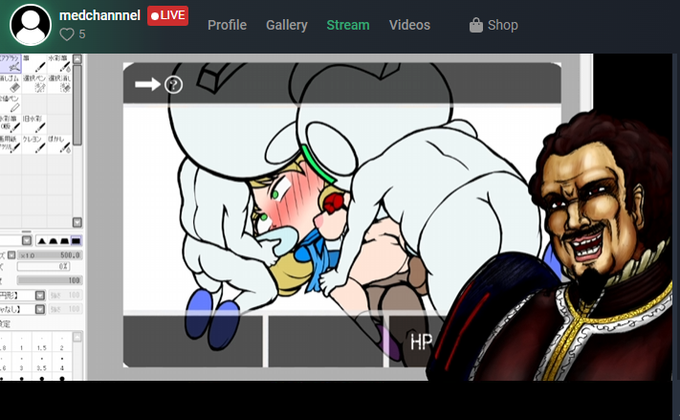Select the eraser (消しゴム) tool

(x=10, y=84)
